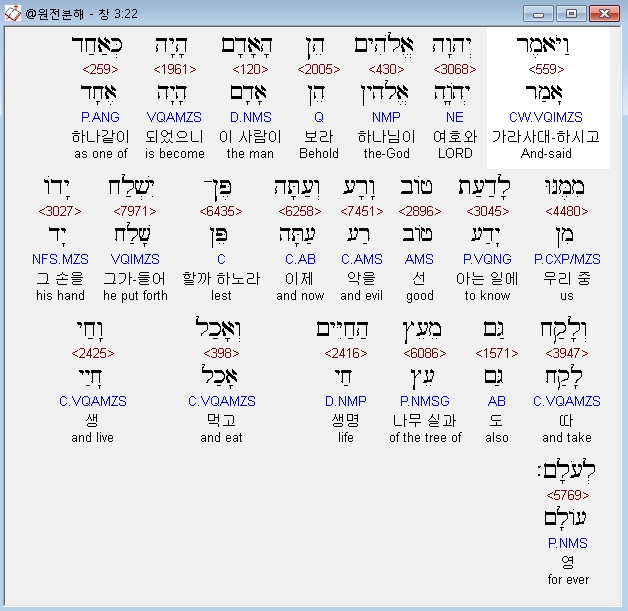Screen dimensions: 628x611
Task: Click the parsing code P.CXP/MZS
Action: [567, 259]
